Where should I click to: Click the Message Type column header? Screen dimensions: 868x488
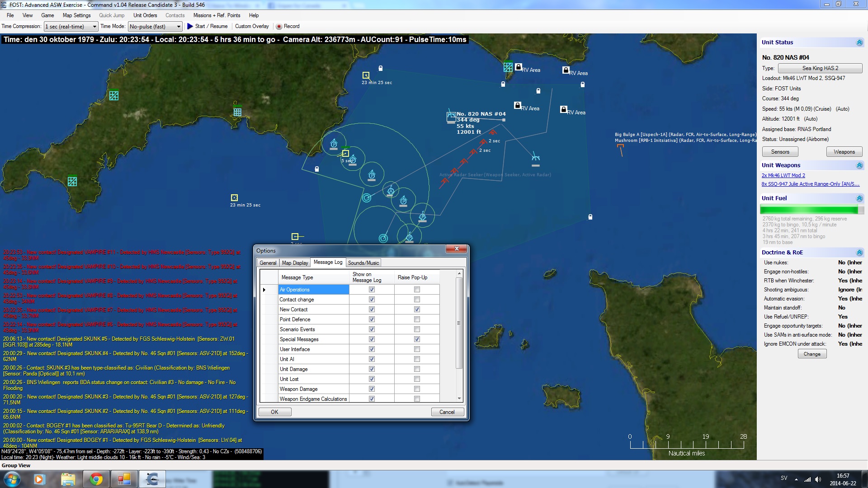pos(313,277)
